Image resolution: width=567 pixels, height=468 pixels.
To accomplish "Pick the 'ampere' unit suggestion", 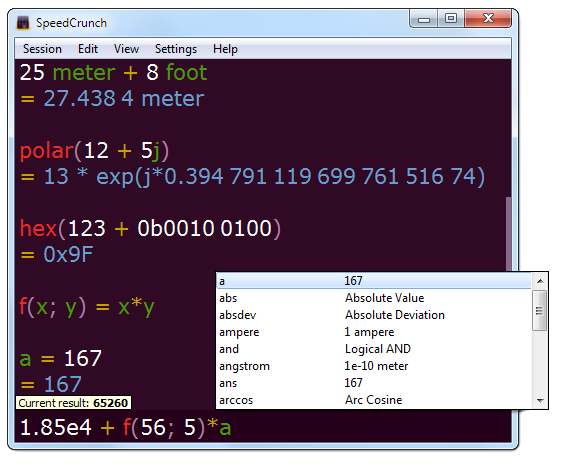I will coord(374,332).
